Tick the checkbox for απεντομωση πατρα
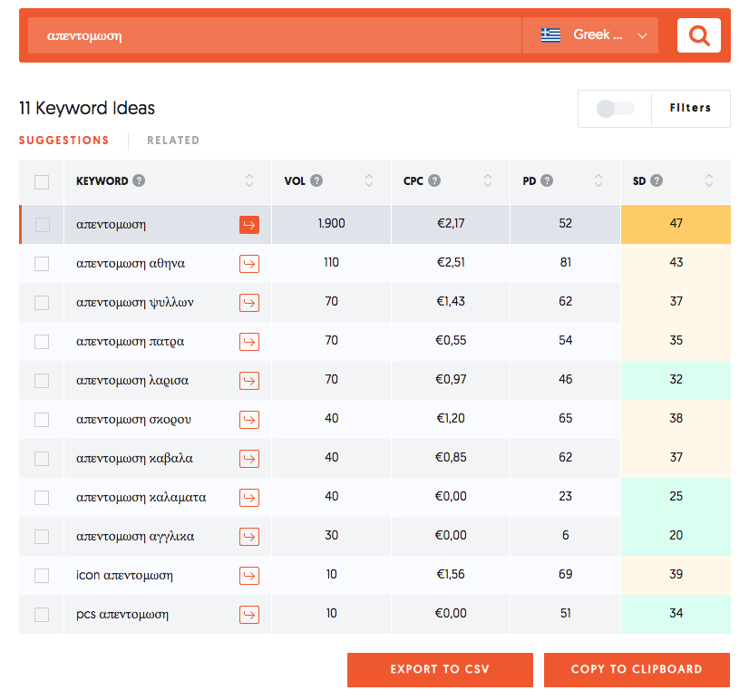749x700 pixels. [x=42, y=342]
